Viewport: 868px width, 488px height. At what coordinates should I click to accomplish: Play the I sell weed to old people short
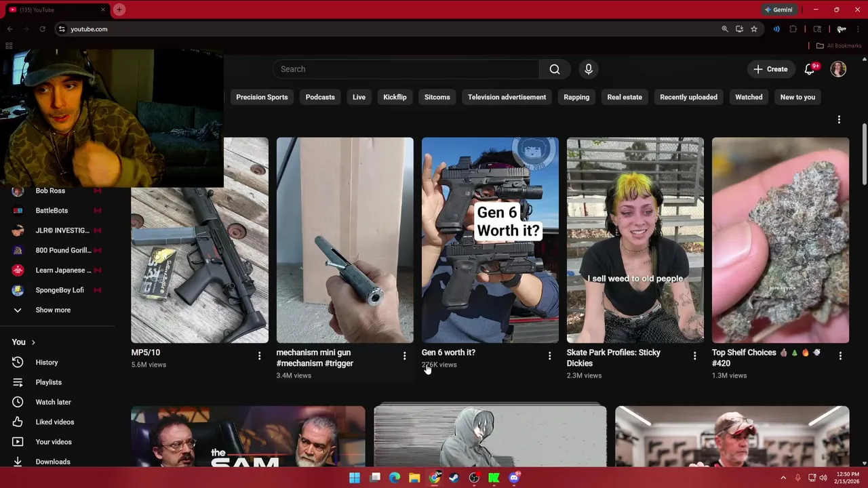[x=635, y=241]
